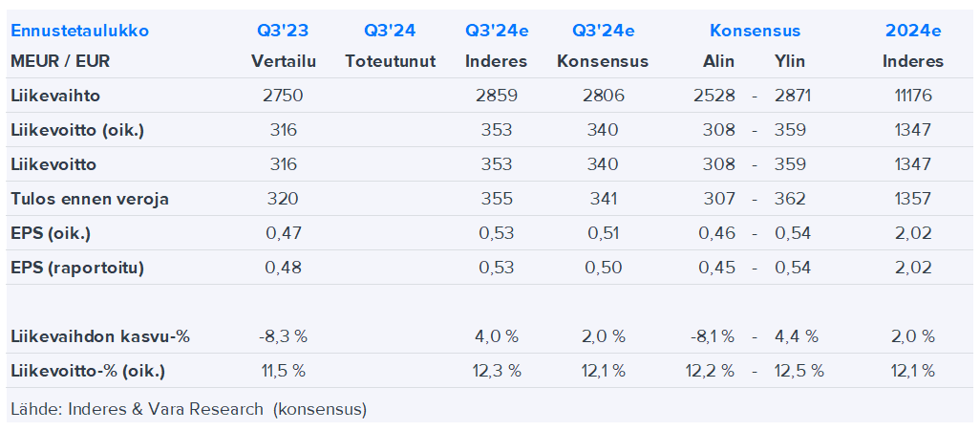Select the MEUR / EUR unit label

(60, 61)
